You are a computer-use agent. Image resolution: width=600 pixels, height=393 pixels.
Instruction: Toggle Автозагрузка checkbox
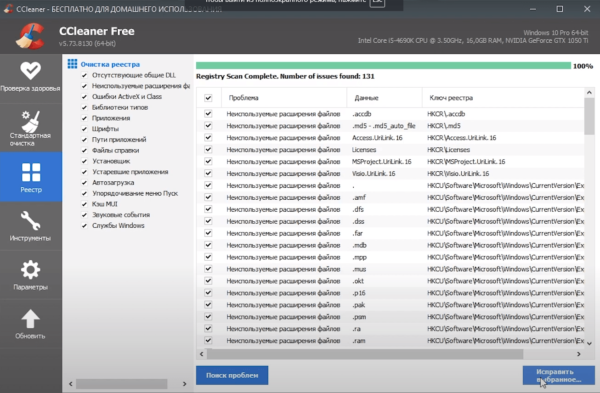click(x=84, y=183)
